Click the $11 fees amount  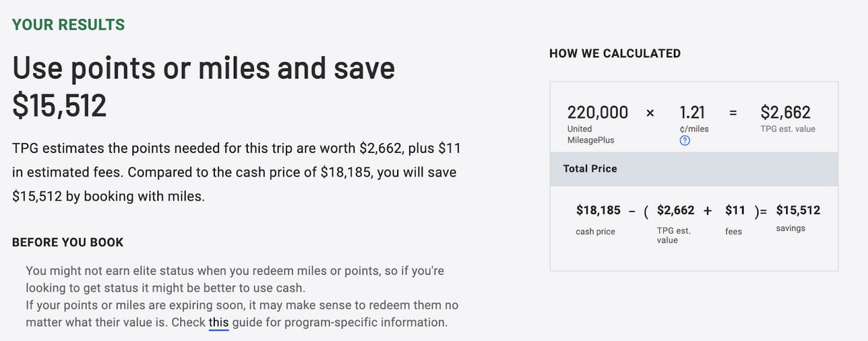[735, 210]
